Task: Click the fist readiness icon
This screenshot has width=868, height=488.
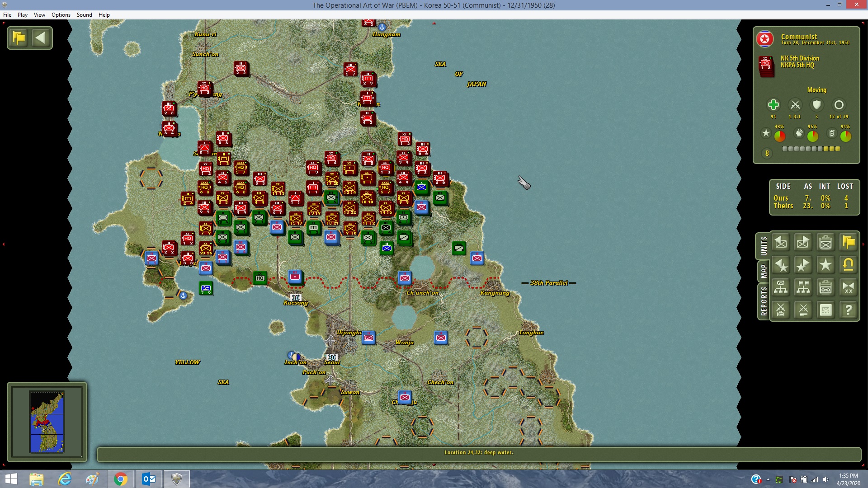Action: (x=799, y=133)
